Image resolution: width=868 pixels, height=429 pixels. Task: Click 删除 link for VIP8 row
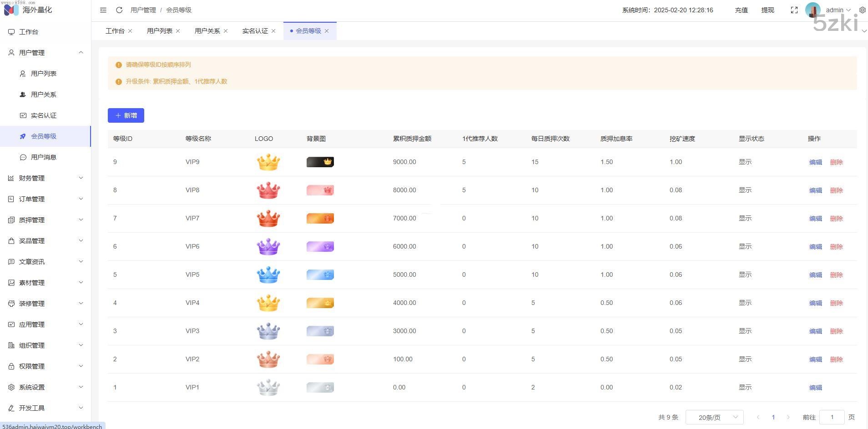(836, 190)
